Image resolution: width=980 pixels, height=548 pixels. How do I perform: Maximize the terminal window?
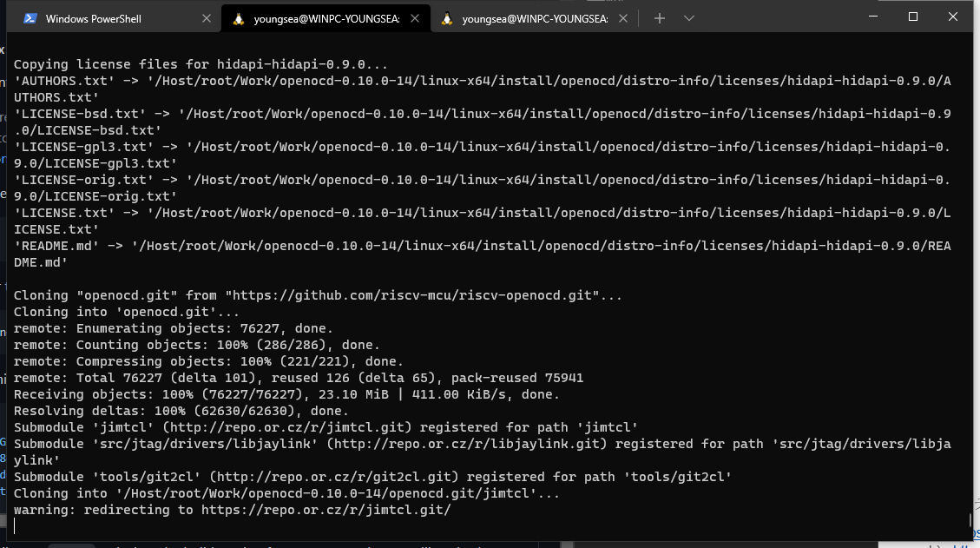click(913, 17)
